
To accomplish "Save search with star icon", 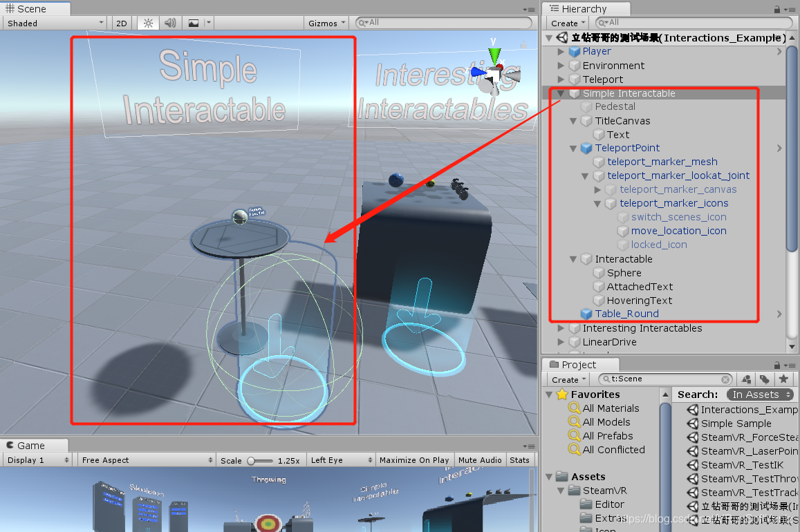I will tap(783, 379).
